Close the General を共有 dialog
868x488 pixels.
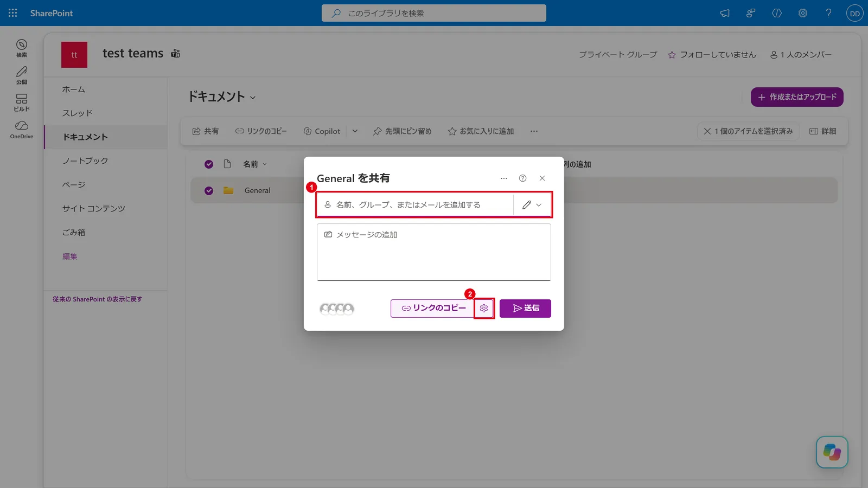point(542,178)
